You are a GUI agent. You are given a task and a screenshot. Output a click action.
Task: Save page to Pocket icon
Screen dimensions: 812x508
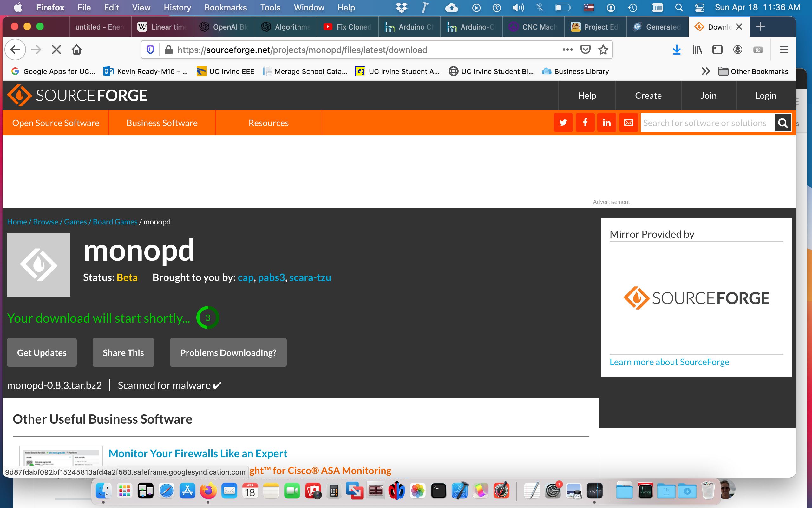(x=586, y=50)
